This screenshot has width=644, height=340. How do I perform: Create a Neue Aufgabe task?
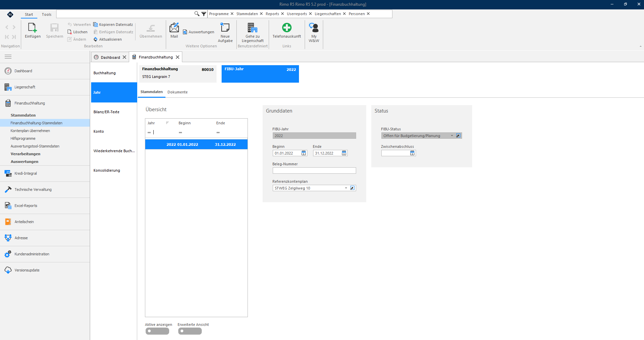coord(225,28)
